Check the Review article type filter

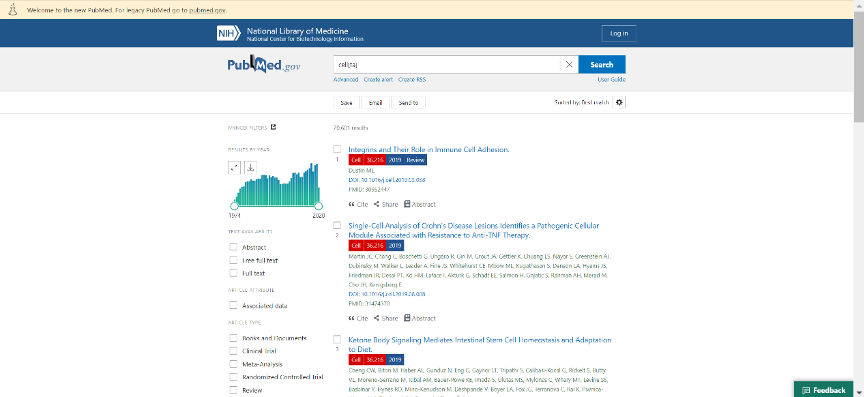coord(233,390)
